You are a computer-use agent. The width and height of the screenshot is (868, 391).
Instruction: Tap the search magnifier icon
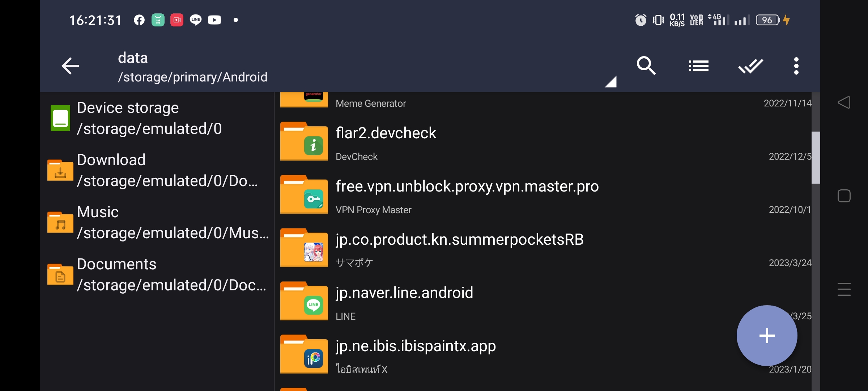click(x=646, y=66)
